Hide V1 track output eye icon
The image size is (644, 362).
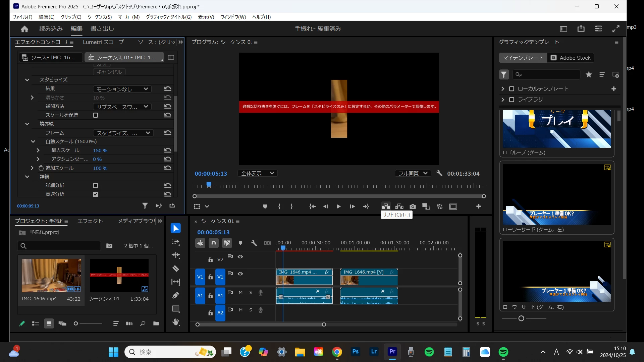click(x=240, y=274)
